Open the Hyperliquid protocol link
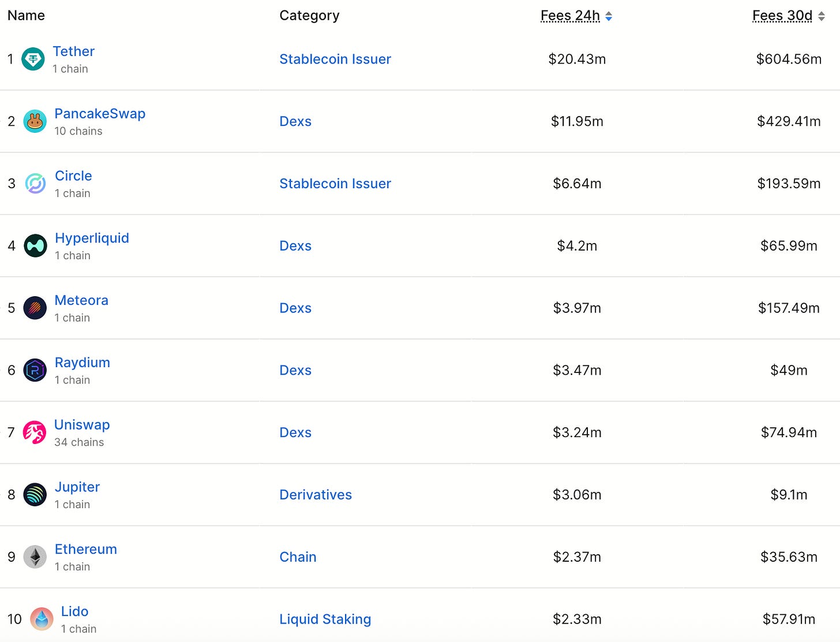Screen dimensions: 840x642 click(x=92, y=238)
